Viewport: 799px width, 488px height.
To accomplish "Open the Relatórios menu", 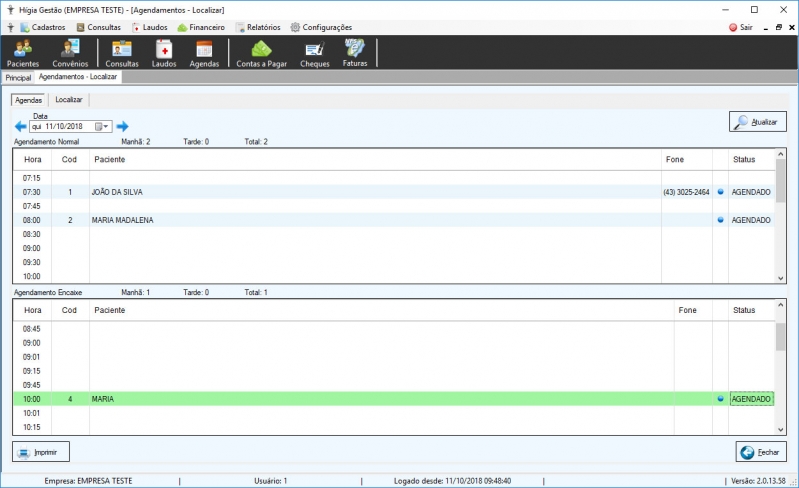I will click(258, 28).
